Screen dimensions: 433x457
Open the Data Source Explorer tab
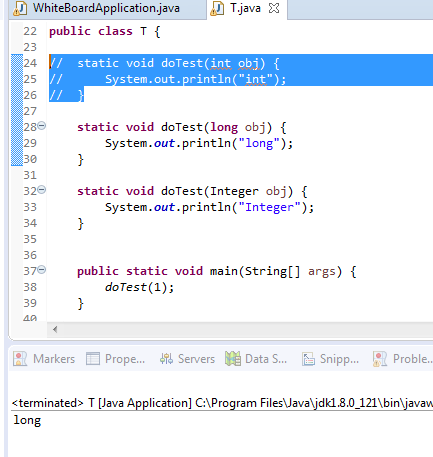click(256, 359)
